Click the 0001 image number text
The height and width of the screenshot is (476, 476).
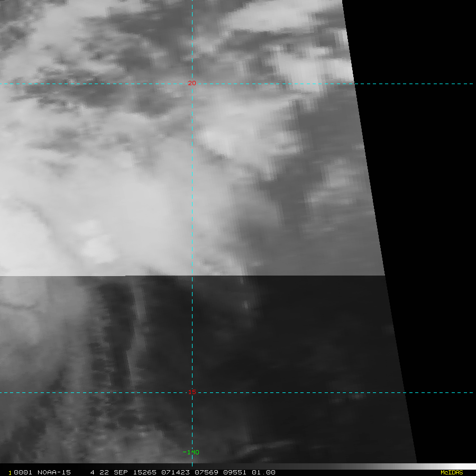point(23,472)
